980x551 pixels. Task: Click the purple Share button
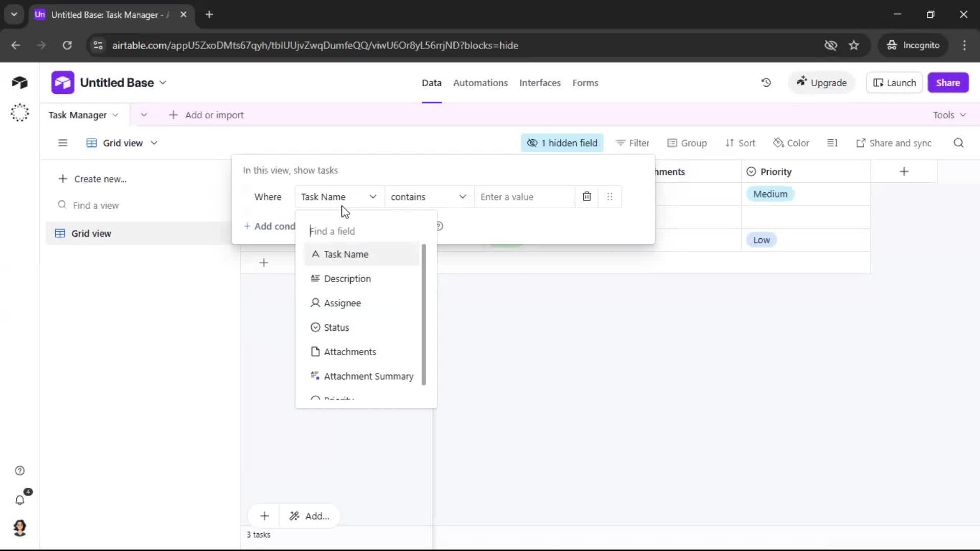coord(948,83)
